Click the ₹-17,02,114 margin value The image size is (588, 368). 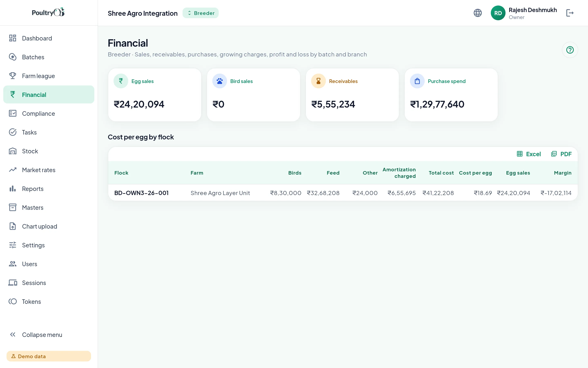click(556, 193)
